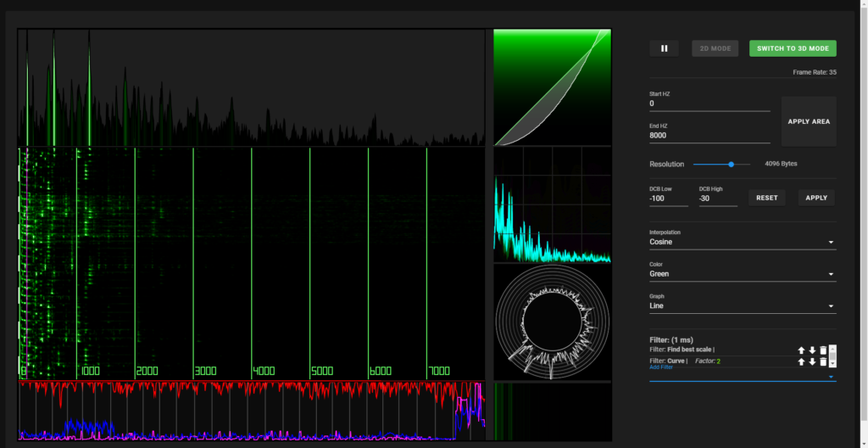Open the Interpolation dropdown

743,243
